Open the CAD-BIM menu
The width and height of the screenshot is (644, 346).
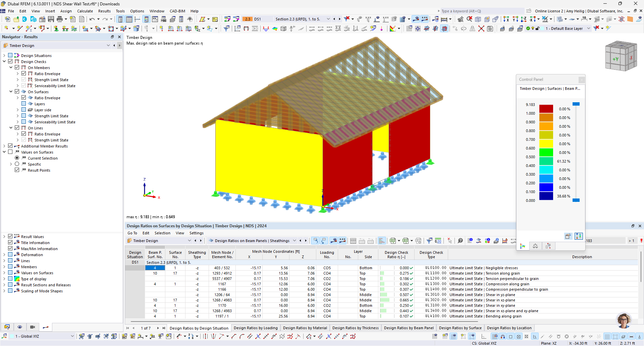tap(177, 11)
